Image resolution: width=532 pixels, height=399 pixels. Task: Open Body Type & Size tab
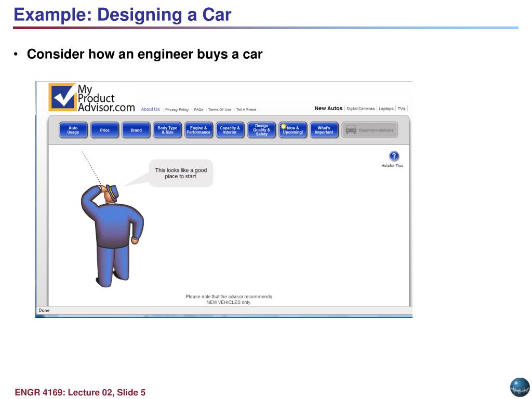click(167, 130)
